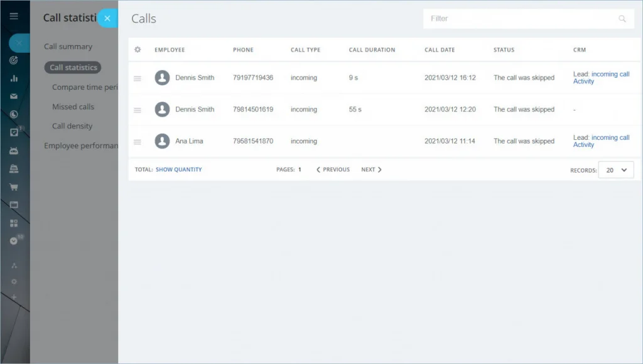
Task: Open Missed calls menu item
Action: coord(73,107)
